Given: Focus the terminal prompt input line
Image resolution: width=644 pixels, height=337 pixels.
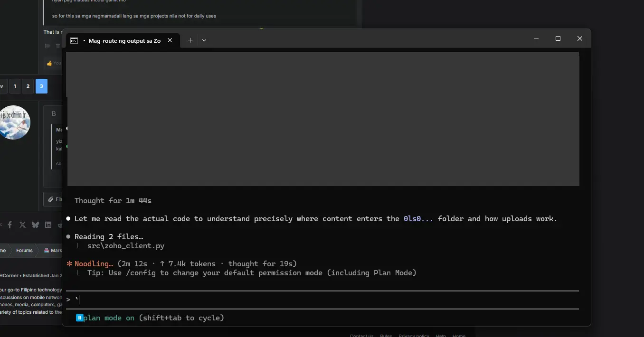Looking at the screenshot, I should click(322, 300).
